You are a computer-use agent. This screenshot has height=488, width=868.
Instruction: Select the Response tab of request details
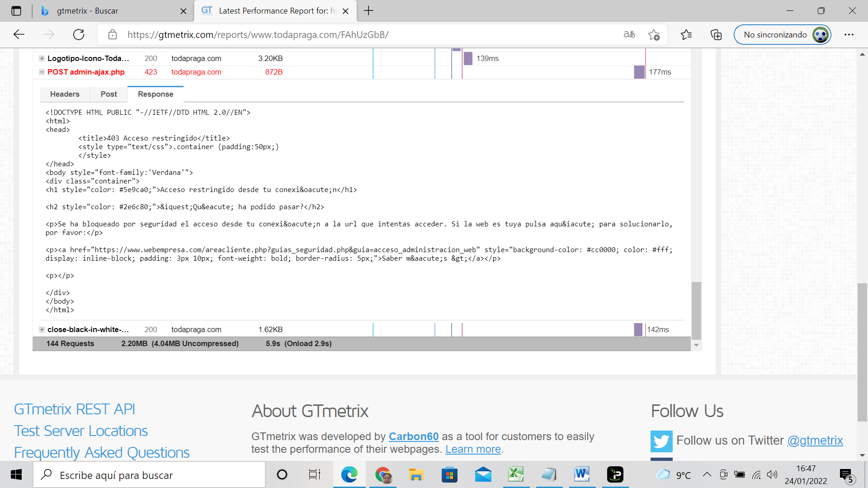click(156, 94)
